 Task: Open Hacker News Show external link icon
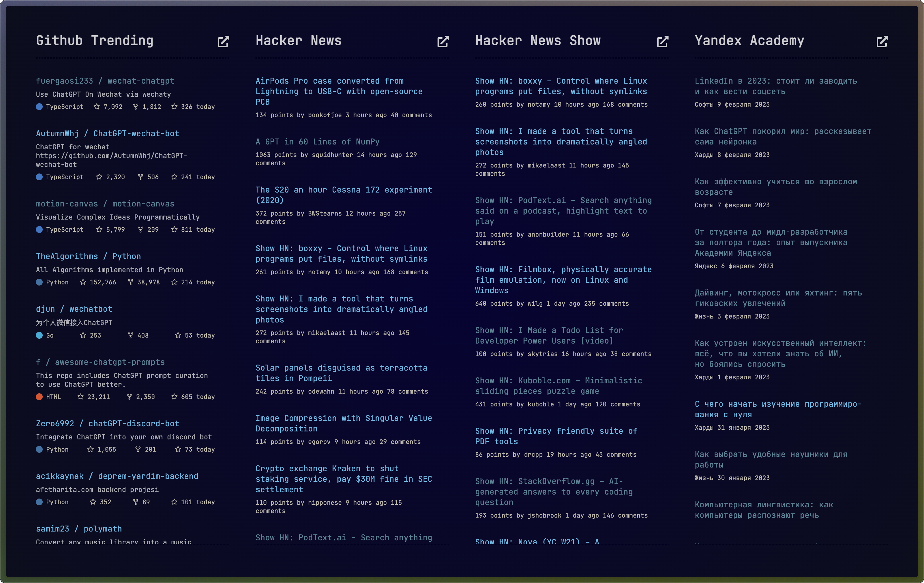662,42
